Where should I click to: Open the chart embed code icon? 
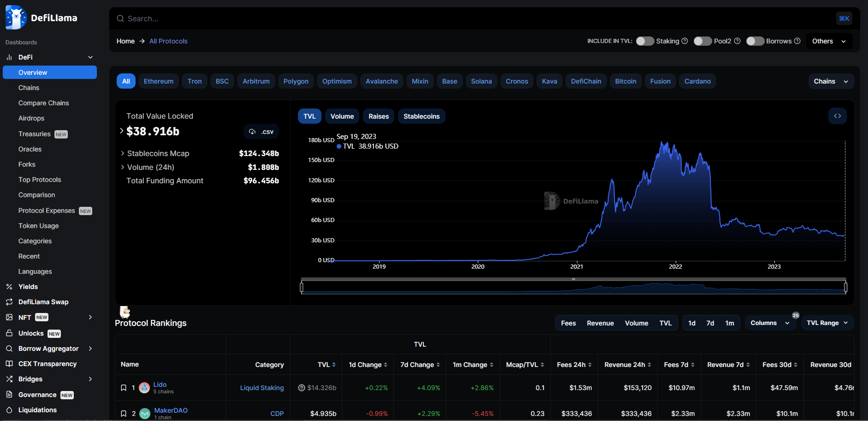pyautogui.click(x=838, y=116)
